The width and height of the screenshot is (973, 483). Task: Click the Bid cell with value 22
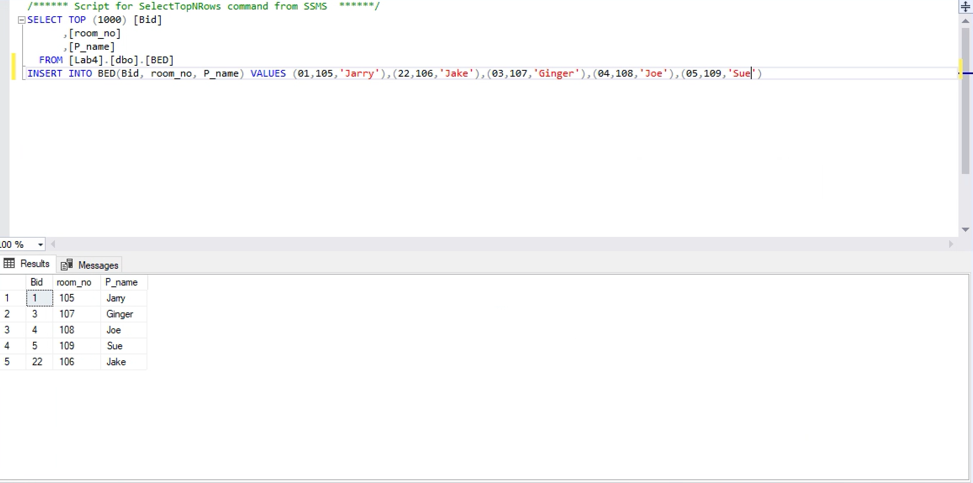[x=40, y=362]
